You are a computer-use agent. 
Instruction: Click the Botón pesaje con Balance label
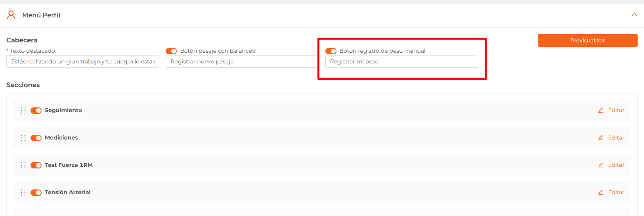pos(218,51)
